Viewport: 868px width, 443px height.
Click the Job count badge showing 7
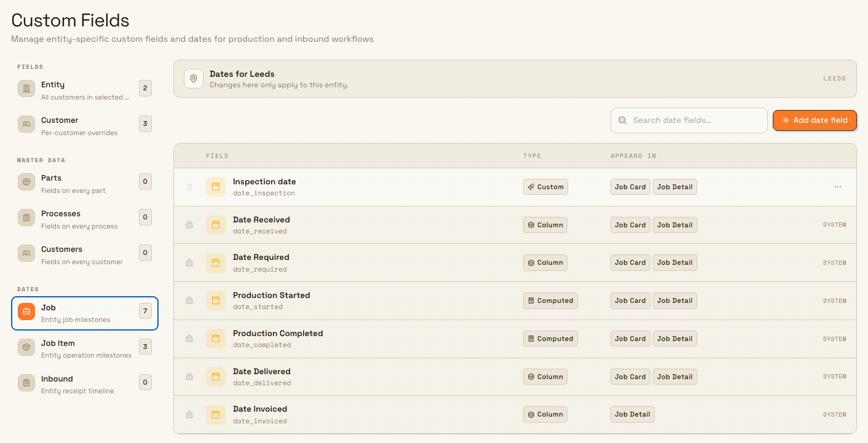pos(145,312)
